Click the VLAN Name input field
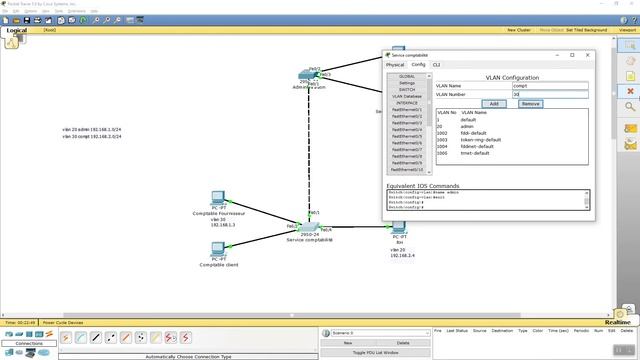The height and width of the screenshot is (360, 640). click(550, 86)
